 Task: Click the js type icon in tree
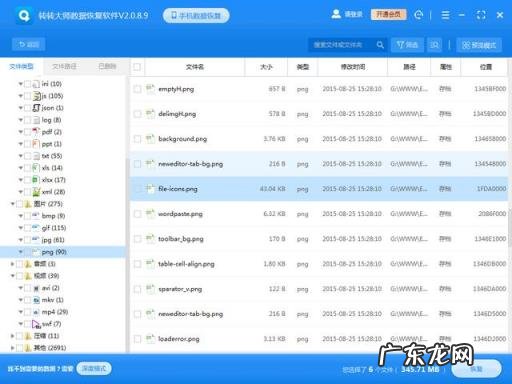36,96
